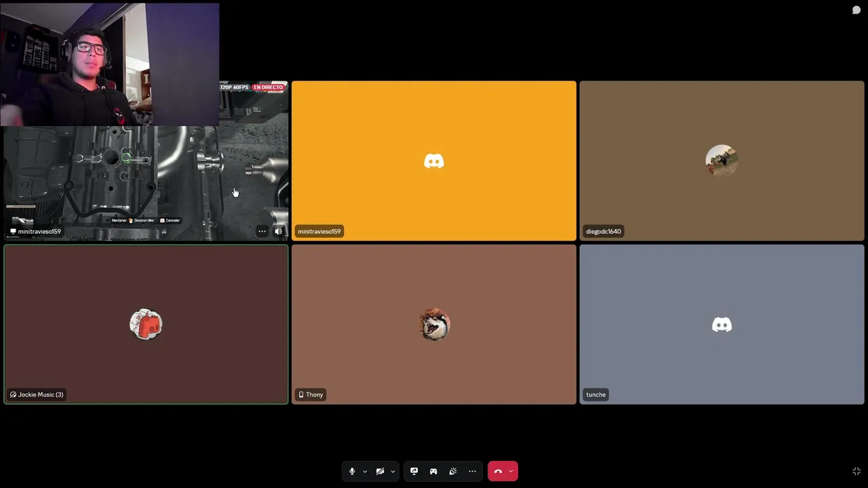The width and height of the screenshot is (868, 488).
Task: Click the 'tunche' name label
Action: click(595, 394)
